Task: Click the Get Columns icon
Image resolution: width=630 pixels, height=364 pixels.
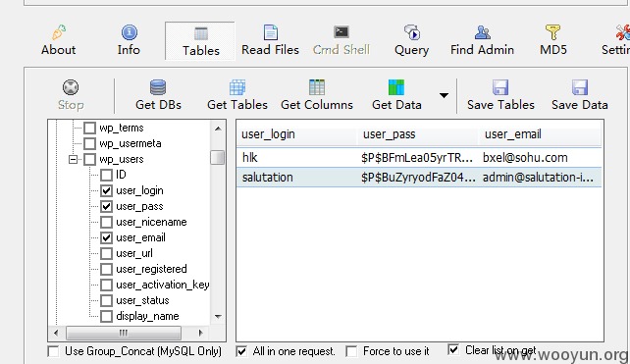Action: [317, 87]
